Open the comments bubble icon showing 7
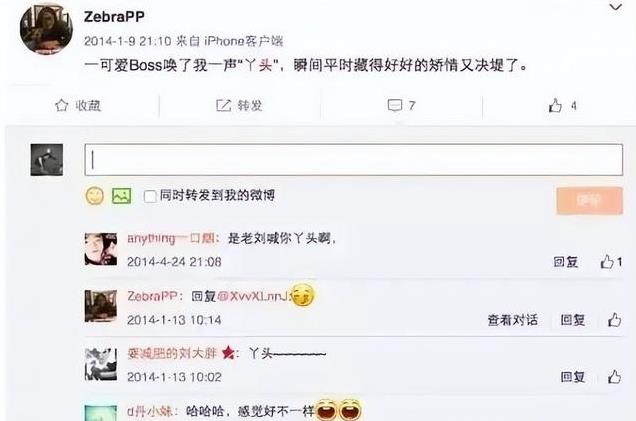Viewport: 636px width, 421px height. (x=395, y=105)
